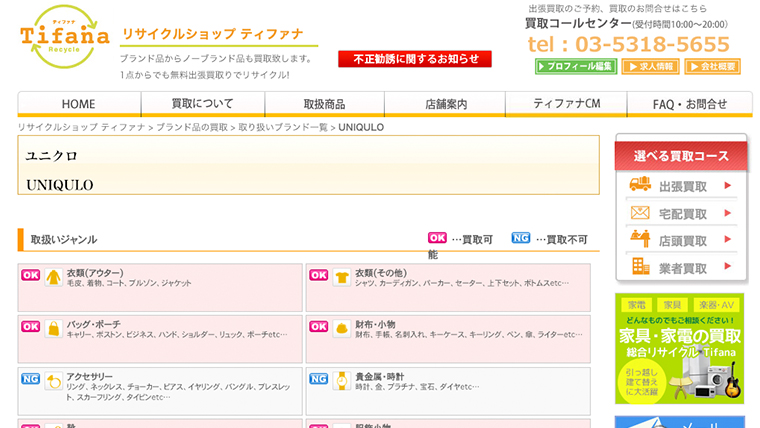Open the 店頭買取 course link text
The height and width of the screenshot is (428, 760).
pyautogui.click(x=682, y=241)
